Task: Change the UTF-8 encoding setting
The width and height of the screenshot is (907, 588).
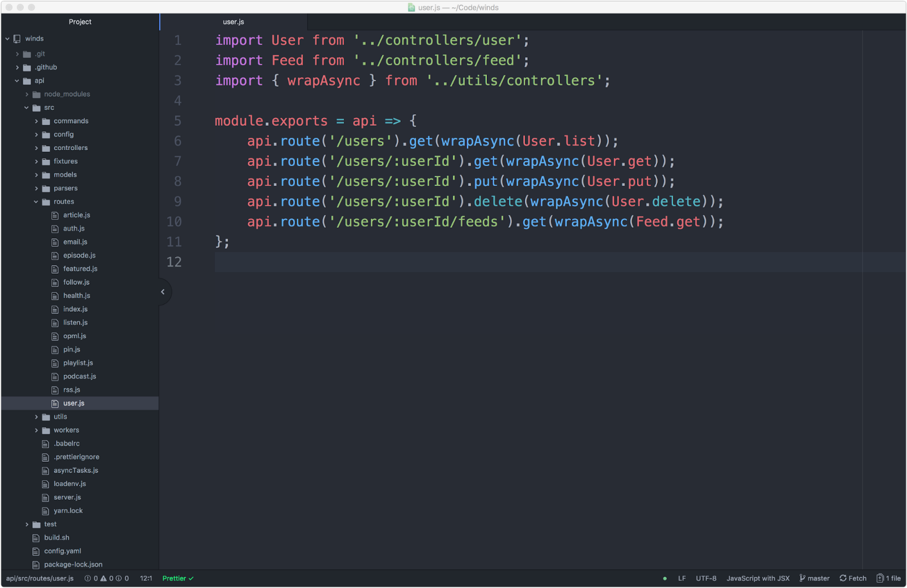Action: [706, 578]
